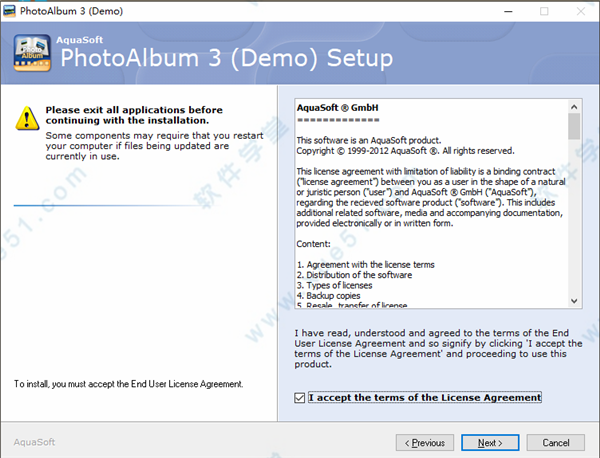This screenshot has width=600, height=458.
Task: Click the AquaSoft branding label in the footer
Action: 34,442
